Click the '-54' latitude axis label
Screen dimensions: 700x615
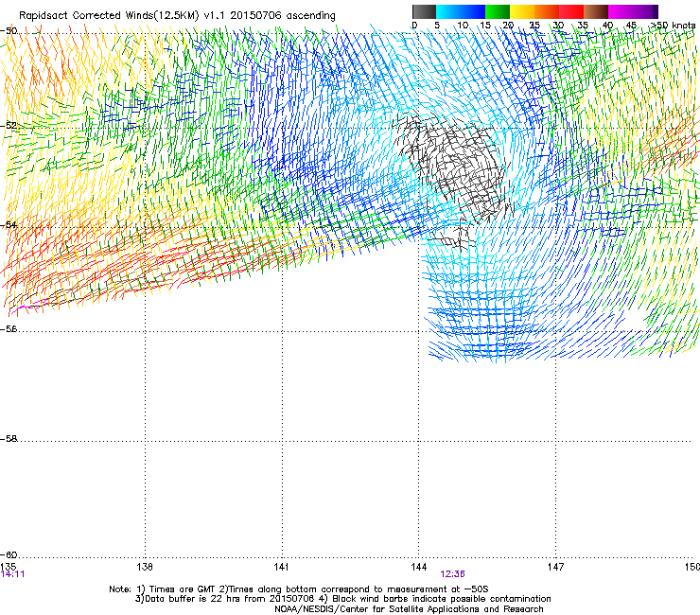pos(9,224)
